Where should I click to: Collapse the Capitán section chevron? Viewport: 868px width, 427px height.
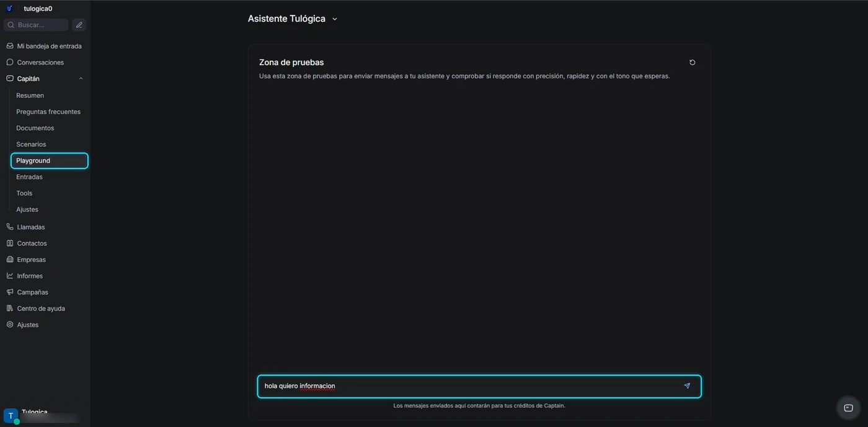pos(81,79)
